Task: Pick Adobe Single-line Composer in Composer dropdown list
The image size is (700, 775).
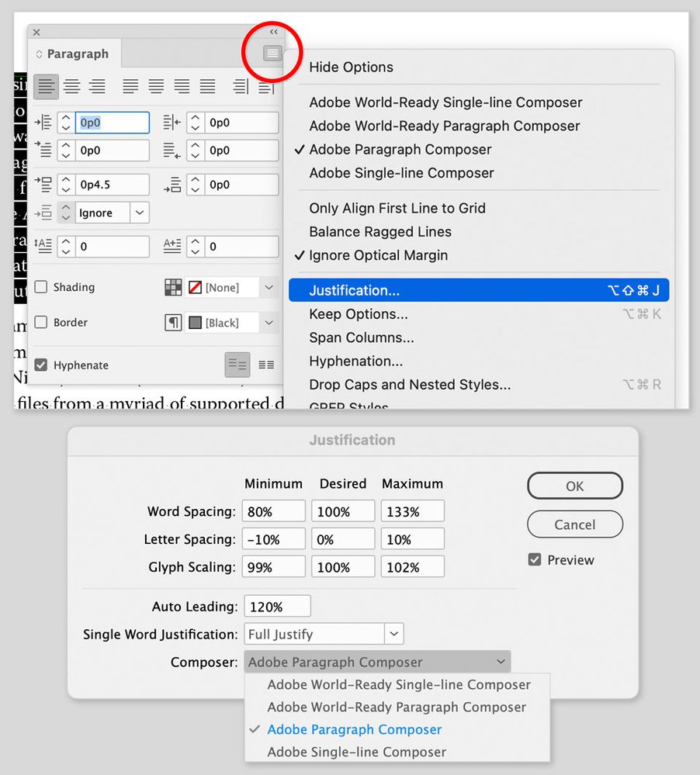Action: 397,752
